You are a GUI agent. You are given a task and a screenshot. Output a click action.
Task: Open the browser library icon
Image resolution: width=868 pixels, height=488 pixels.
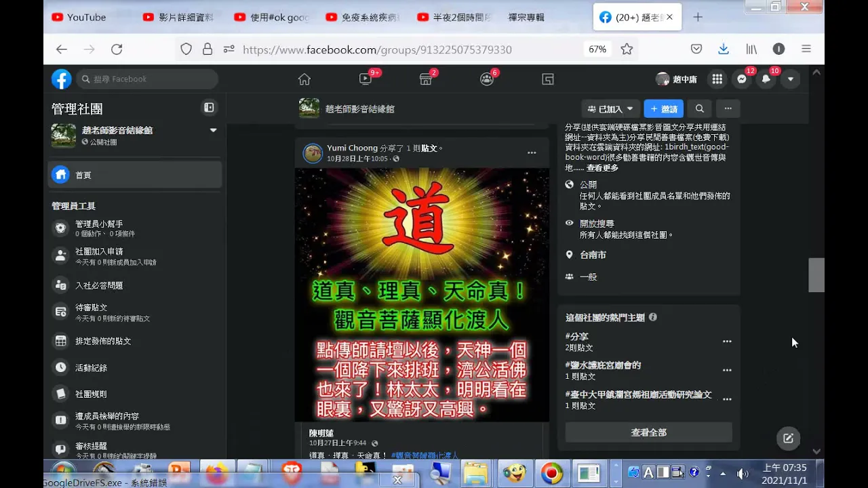coord(751,49)
